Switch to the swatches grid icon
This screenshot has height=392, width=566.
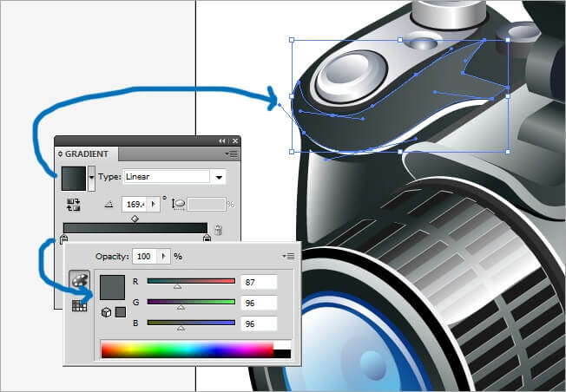click(79, 304)
